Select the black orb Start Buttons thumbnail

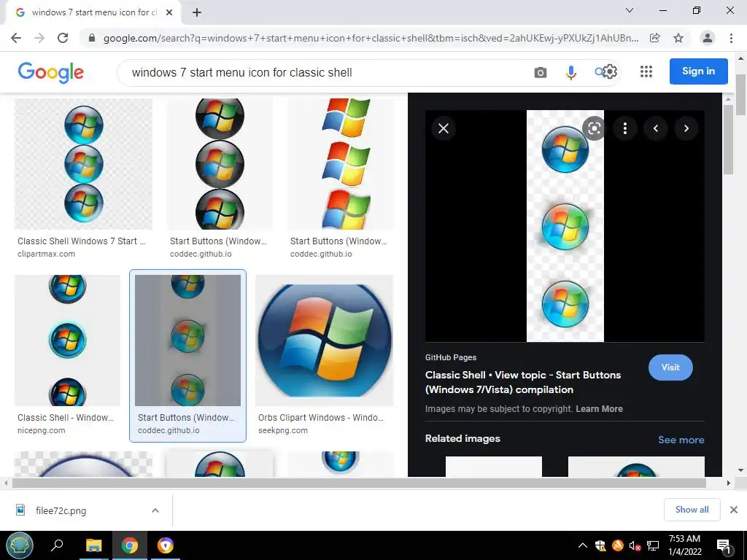(220, 164)
